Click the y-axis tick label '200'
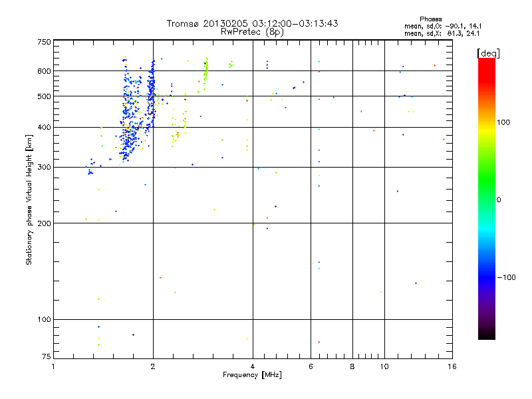The width and height of the screenshot is (532, 399). point(44,223)
